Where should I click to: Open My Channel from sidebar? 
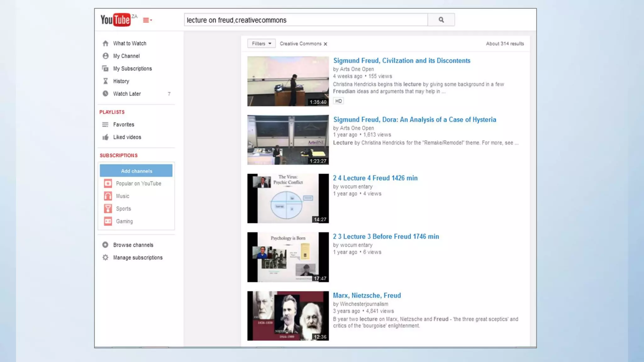pos(126,56)
